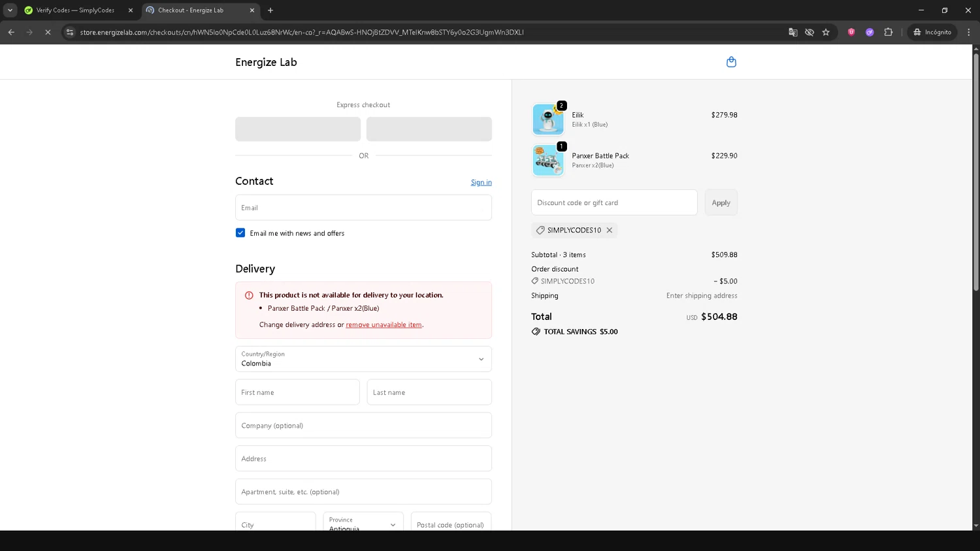Viewport: 980px width, 551px height.
Task: Open site information icon in address bar
Action: coord(70,32)
